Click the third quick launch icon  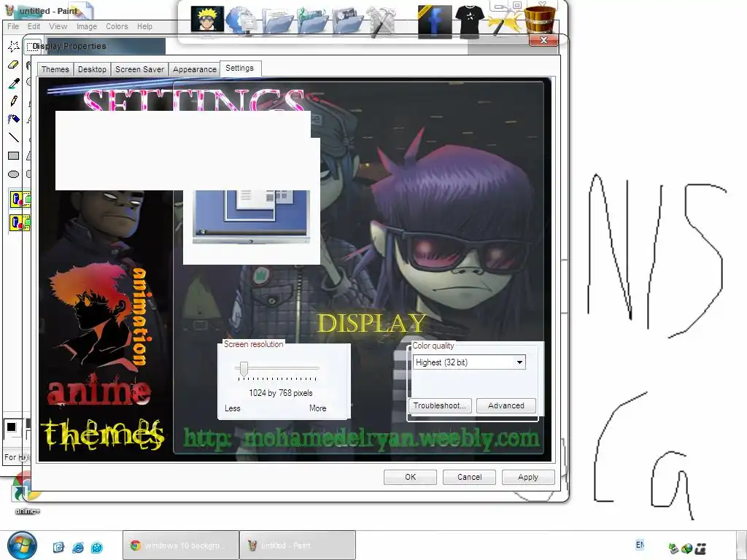97,548
